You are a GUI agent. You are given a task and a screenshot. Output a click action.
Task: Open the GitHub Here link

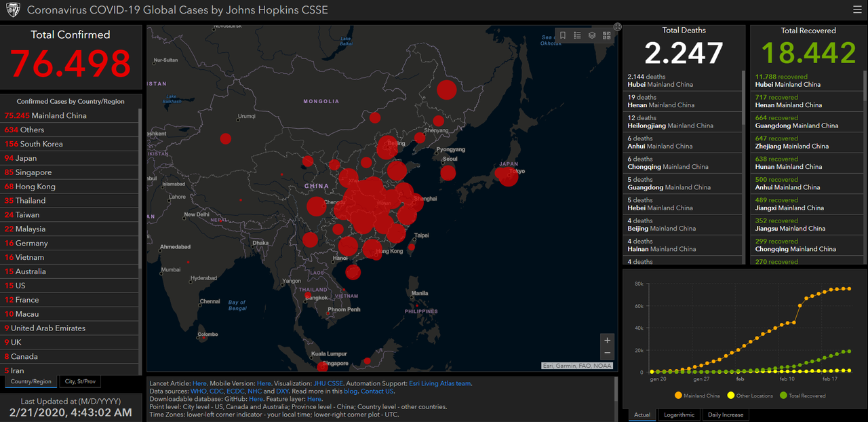(x=256, y=399)
